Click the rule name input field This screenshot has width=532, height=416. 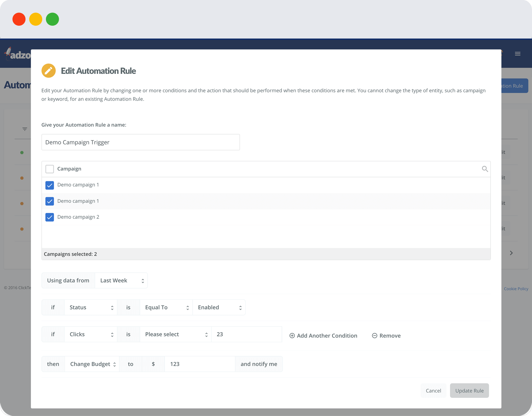[140, 142]
